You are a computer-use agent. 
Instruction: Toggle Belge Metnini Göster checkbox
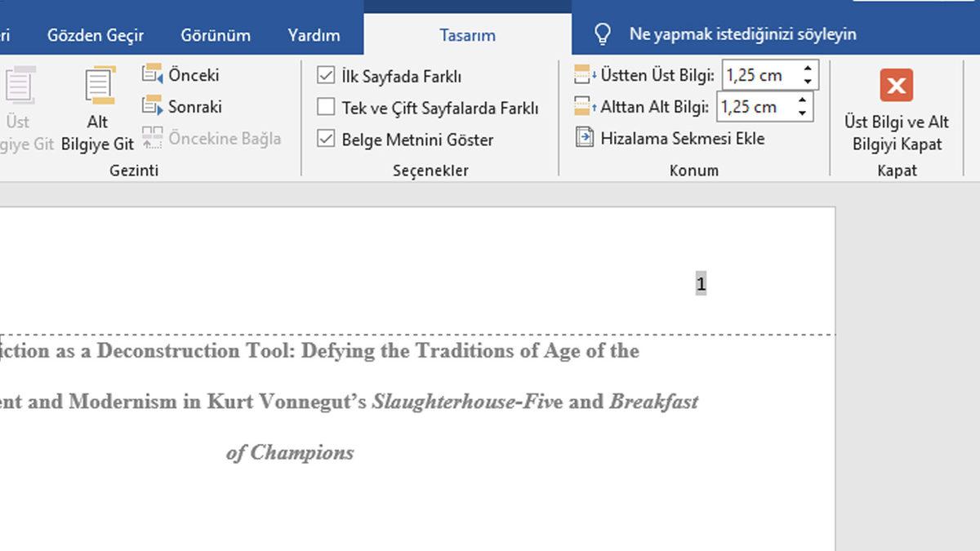tap(326, 140)
